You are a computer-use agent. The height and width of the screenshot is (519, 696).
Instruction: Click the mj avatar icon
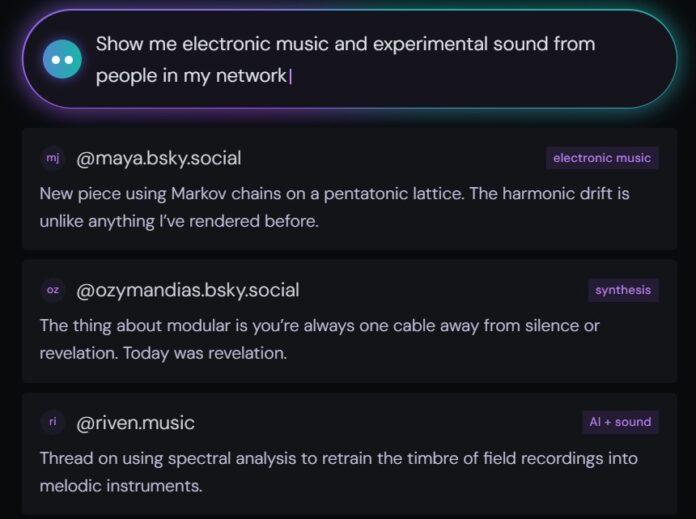click(x=53, y=158)
